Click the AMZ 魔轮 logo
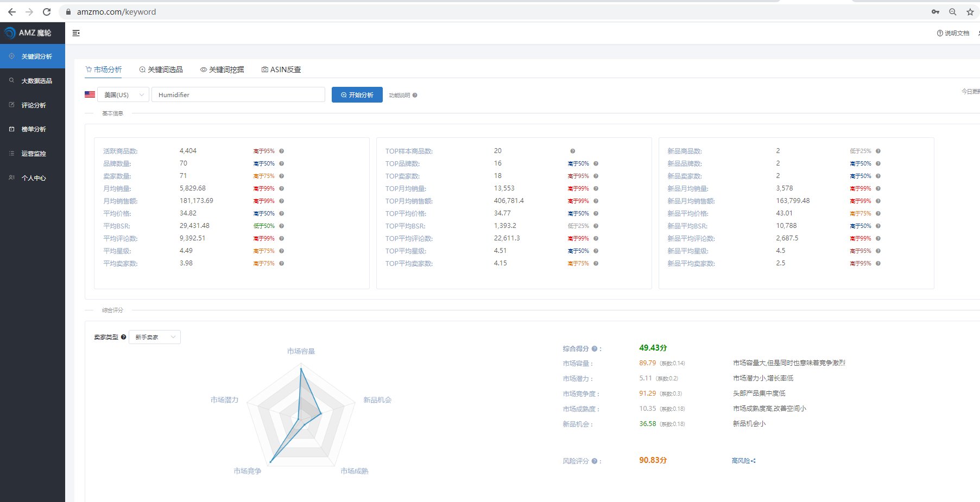The width and height of the screenshot is (980, 502). click(x=28, y=33)
